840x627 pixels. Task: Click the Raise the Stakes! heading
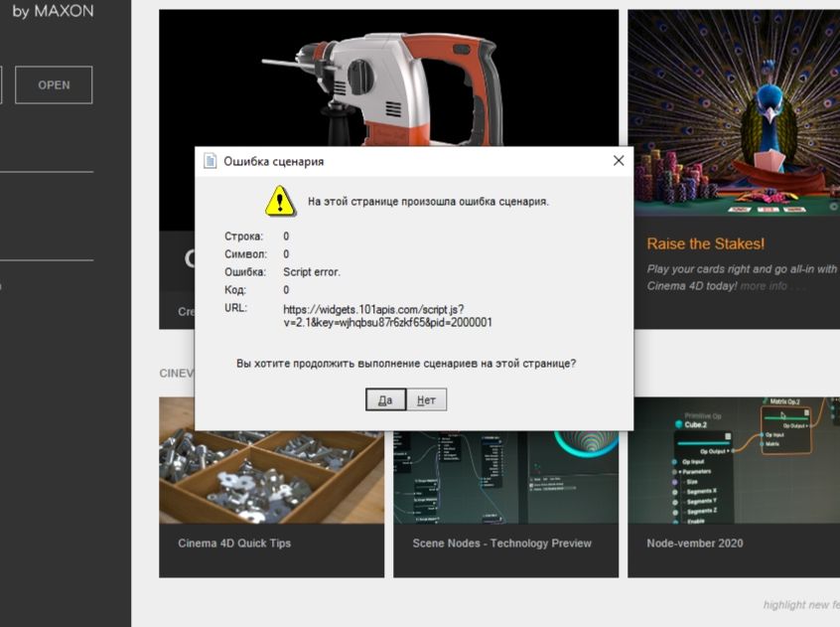[x=706, y=243]
